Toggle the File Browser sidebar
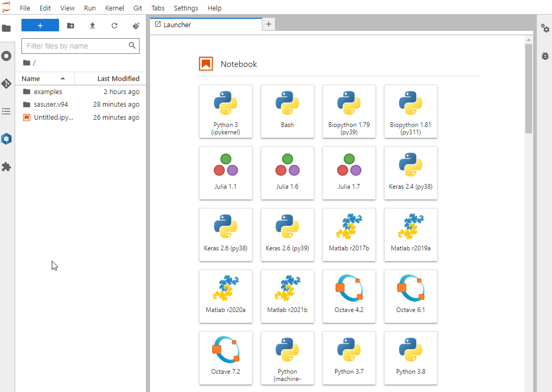This screenshot has width=552, height=392. pos(6,28)
